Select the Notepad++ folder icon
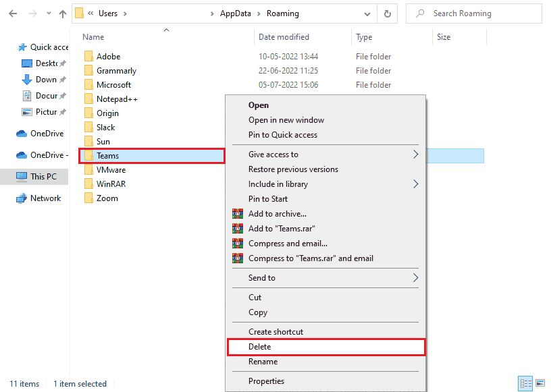 click(88, 99)
